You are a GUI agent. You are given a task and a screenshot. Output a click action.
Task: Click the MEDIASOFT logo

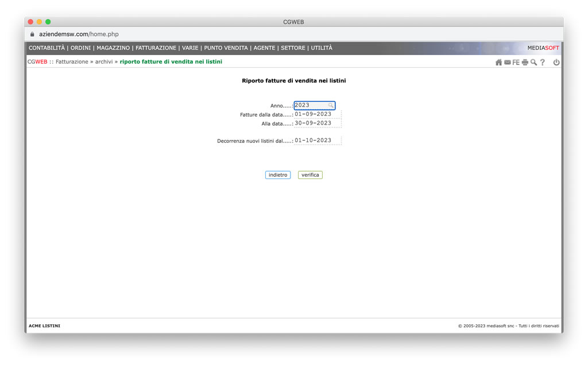point(543,48)
